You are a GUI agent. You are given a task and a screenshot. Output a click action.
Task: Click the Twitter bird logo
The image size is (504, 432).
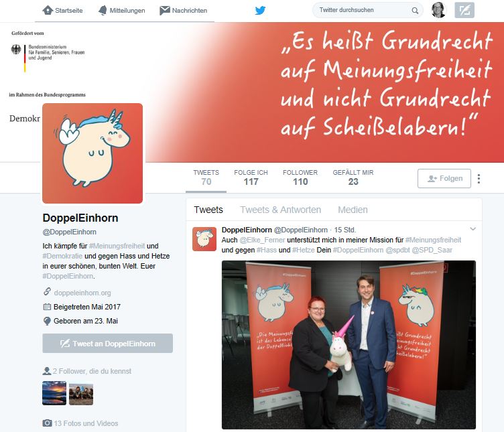click(x=260, y=10)
